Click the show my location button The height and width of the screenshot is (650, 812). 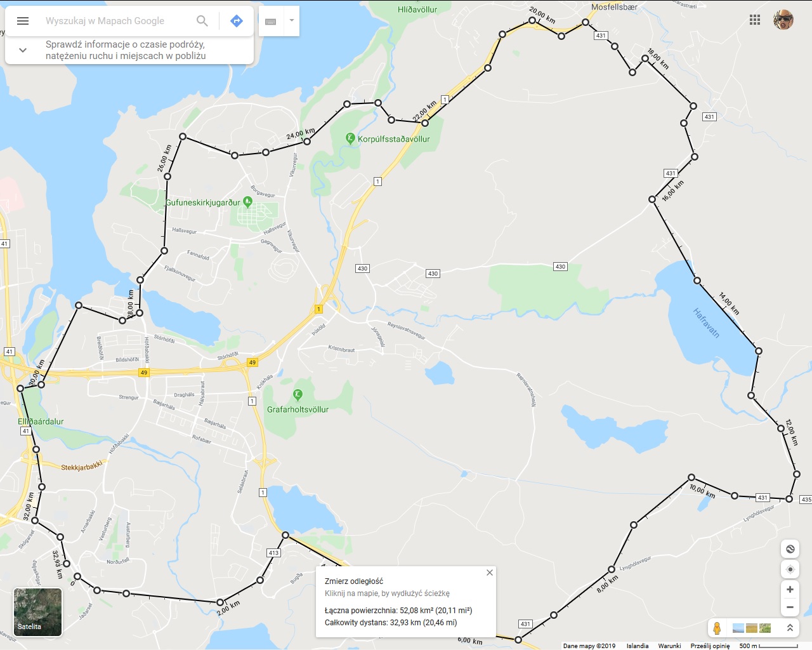790,569
